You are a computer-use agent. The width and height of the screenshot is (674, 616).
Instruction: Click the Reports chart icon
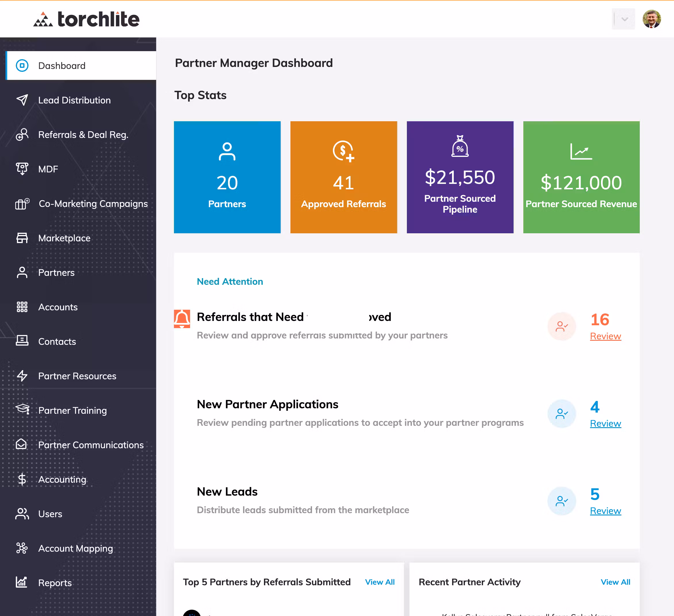click(21, 582)
